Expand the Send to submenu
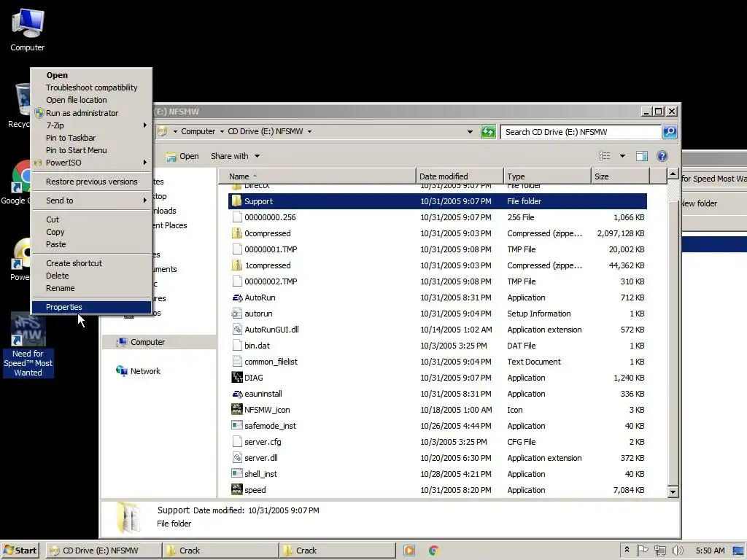This screenshot has width=747, height=560. (x=91, y=201)
